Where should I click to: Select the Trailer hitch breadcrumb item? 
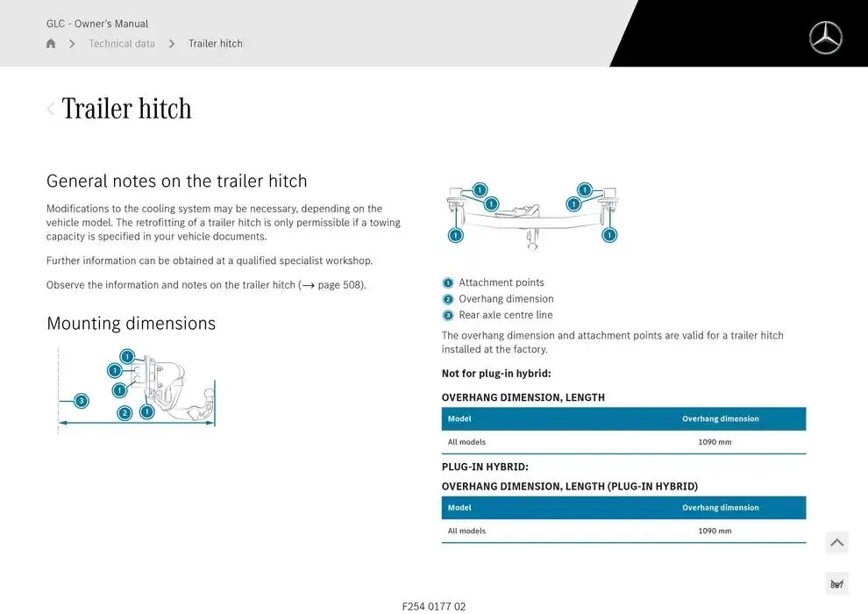click(216, 44)
